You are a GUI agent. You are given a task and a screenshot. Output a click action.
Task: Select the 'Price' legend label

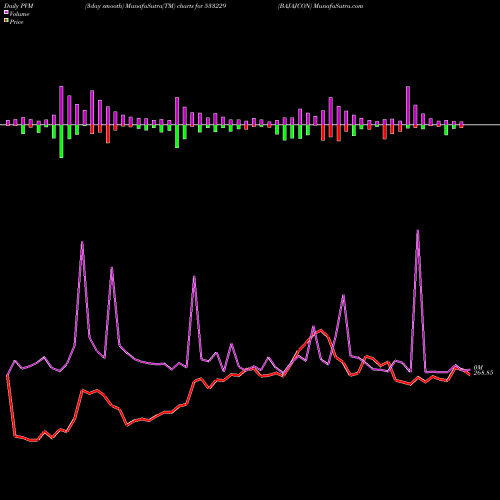[16, 22]
